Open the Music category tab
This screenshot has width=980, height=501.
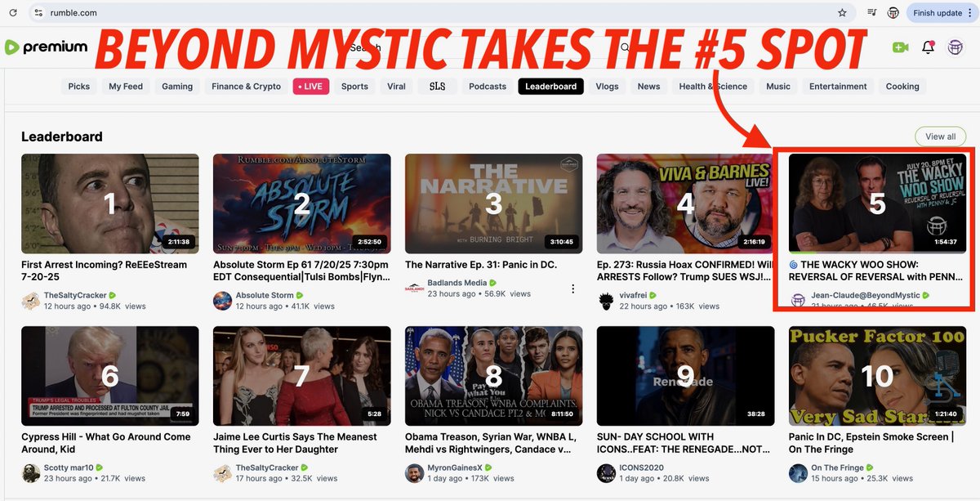click(x=778, y=86)
